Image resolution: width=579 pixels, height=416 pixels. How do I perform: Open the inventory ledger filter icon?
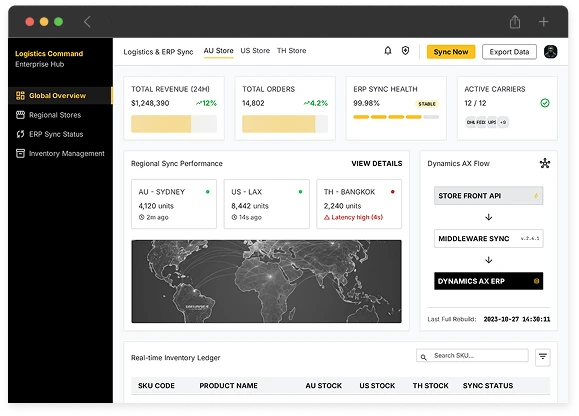click(542, 357)
